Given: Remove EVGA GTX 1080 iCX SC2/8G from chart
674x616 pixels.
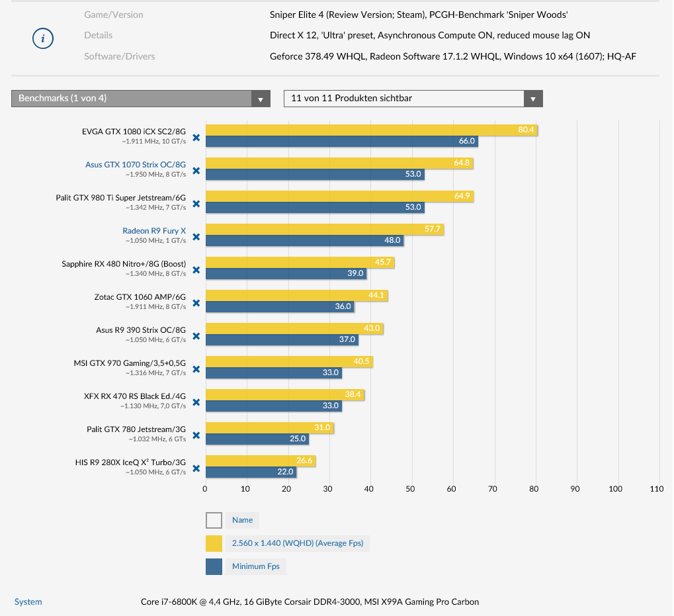Looking at the screenshot, I should (196, 138).
